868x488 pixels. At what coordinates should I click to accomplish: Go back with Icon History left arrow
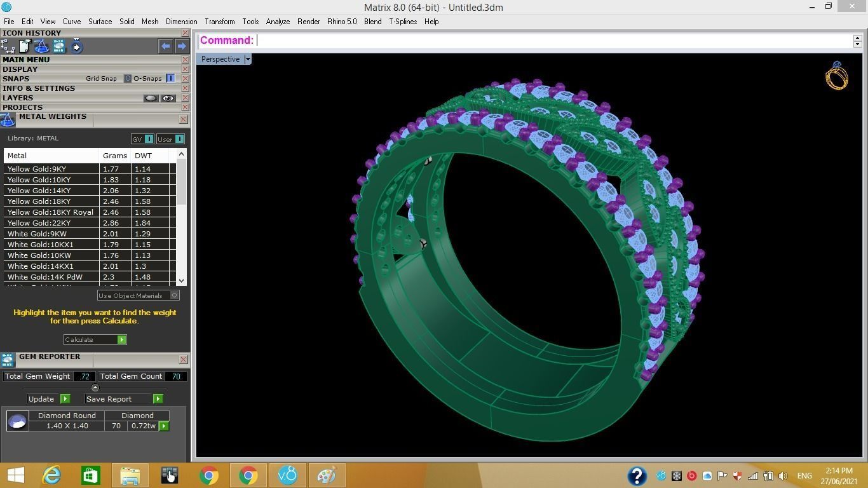coord(165,46)
